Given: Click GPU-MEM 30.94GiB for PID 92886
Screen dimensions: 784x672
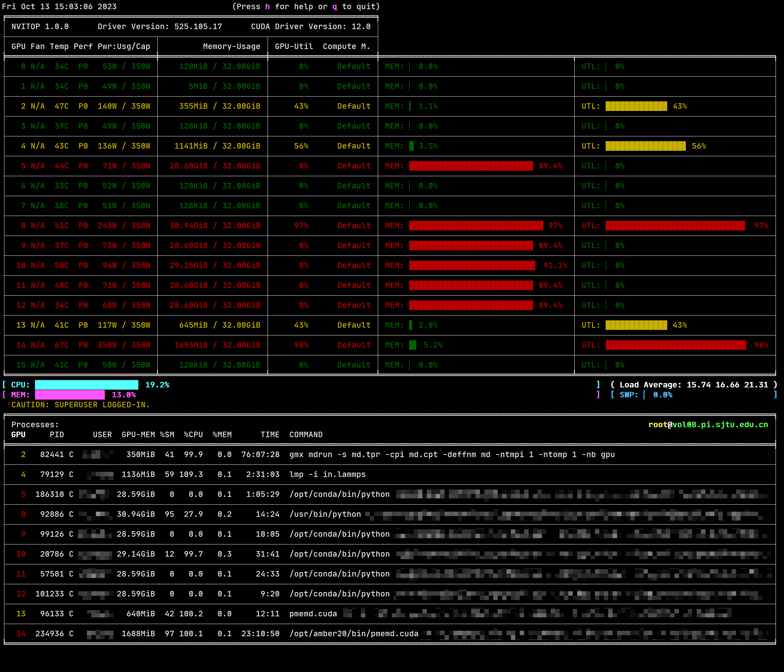Looking at the screenshot, I should point(136,515).
